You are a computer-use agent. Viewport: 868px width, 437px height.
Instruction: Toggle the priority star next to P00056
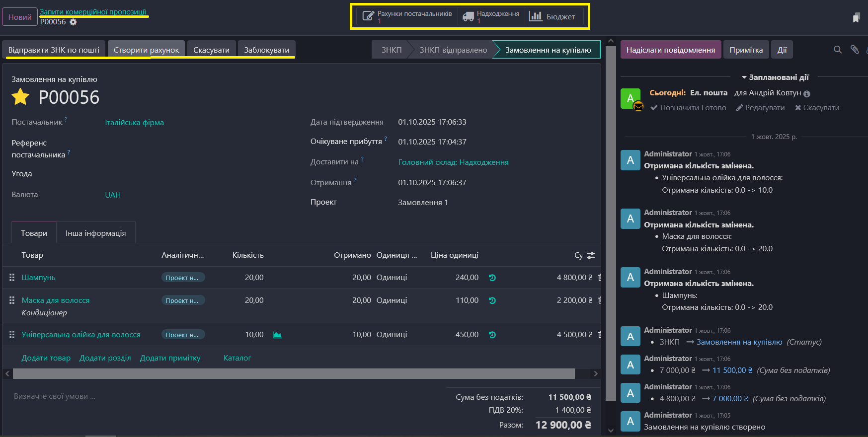(20, 97)
